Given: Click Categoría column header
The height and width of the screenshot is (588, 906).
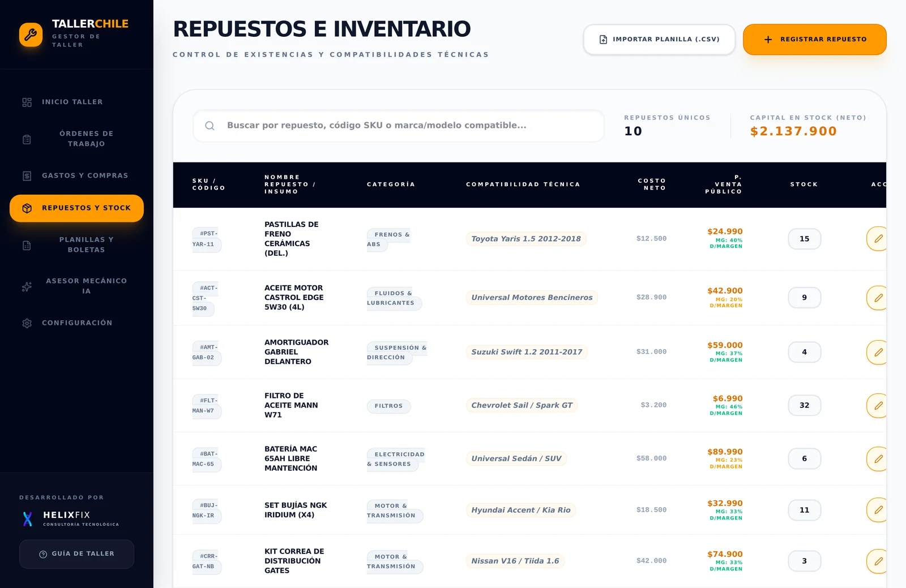Looking at the screenshot, I should pos(391,184).
